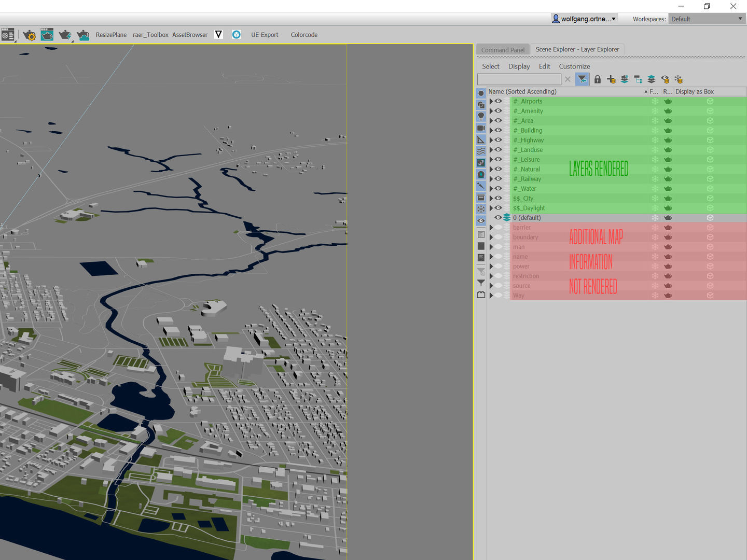Screen dimensions: 747x560
Task: Open the Material Editor toolbar icon
Action: [x=8, y=35]
